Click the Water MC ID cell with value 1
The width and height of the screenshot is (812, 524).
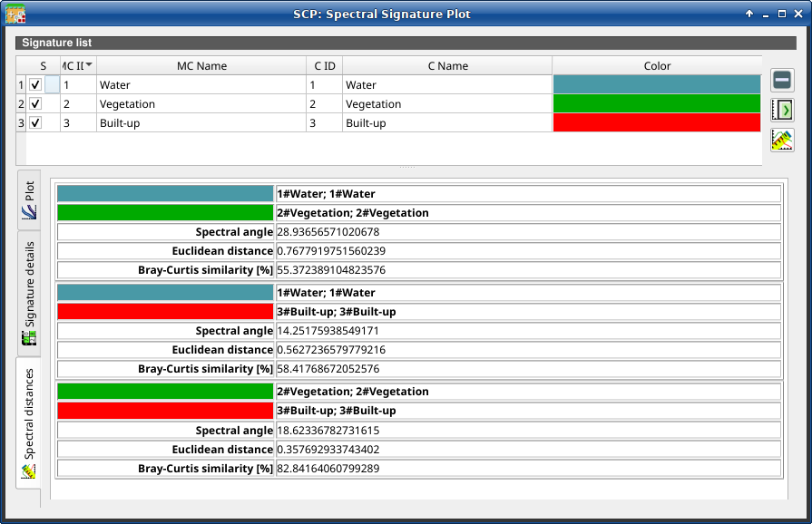[78, 85]
